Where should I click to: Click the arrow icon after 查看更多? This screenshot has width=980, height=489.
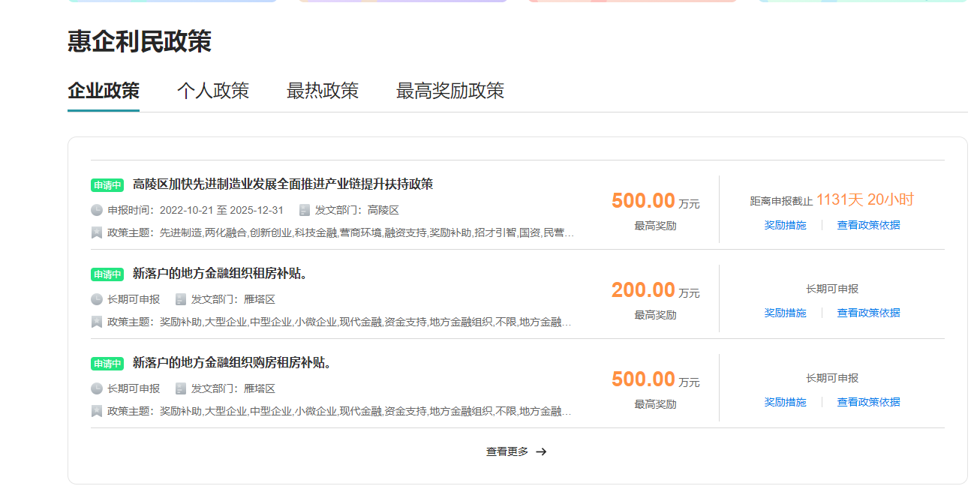click(x=542, y=451)
